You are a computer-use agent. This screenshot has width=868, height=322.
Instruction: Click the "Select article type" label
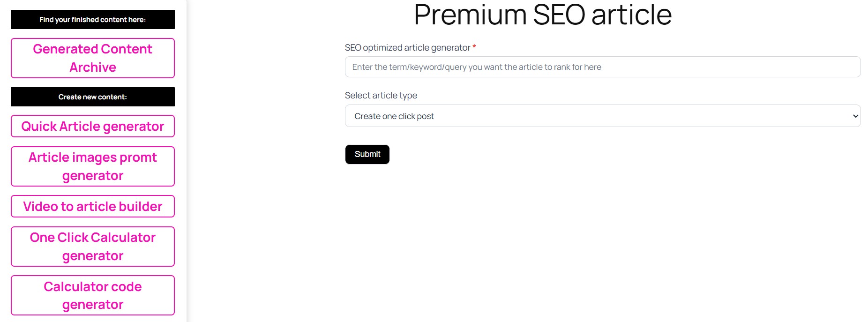(381, 96)
